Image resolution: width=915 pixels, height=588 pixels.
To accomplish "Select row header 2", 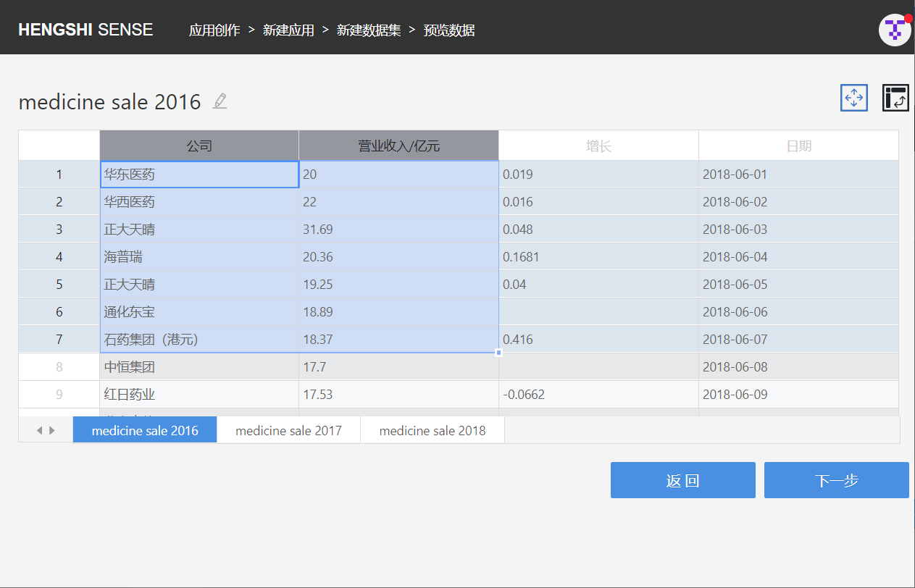I will [59, 202].
